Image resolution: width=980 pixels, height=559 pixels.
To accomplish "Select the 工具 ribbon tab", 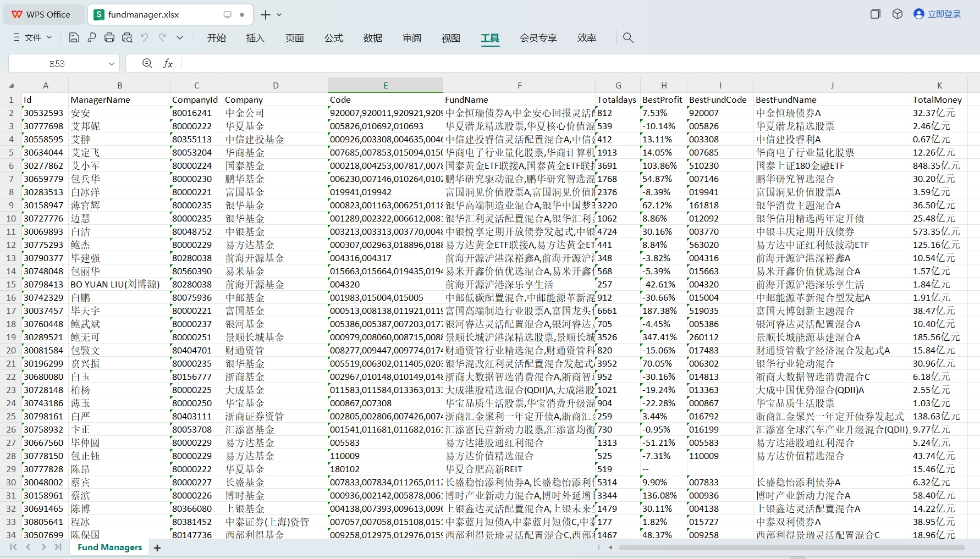I will (x=490, y=38).
